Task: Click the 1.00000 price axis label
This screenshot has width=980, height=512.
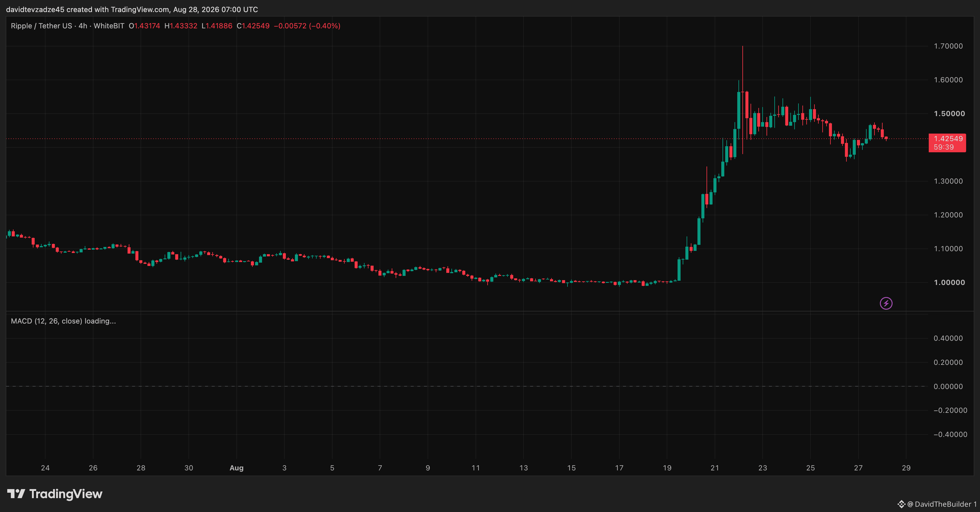Action: [949, 282]
